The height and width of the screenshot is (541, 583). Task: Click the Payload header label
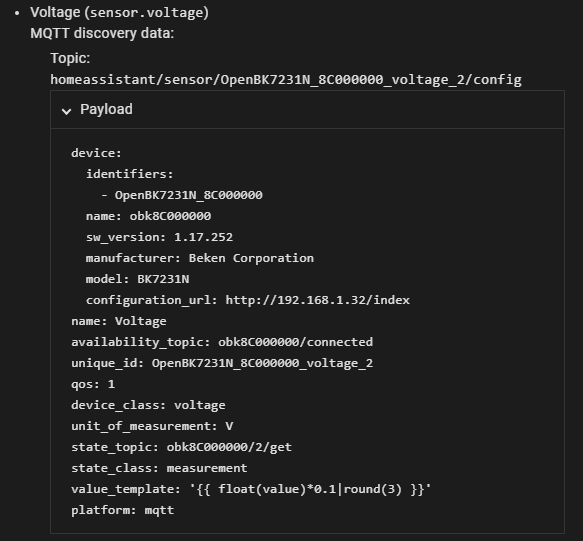click(106, 110)
